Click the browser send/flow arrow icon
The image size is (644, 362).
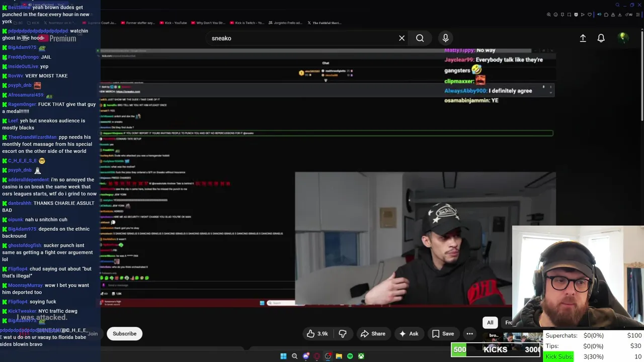pos(583,15)
